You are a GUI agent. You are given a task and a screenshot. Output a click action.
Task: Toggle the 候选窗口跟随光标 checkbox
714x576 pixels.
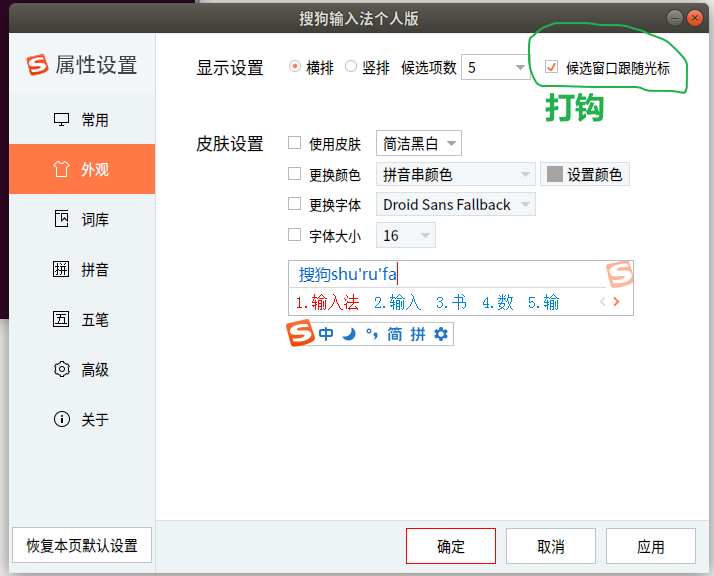coord(551,67)
